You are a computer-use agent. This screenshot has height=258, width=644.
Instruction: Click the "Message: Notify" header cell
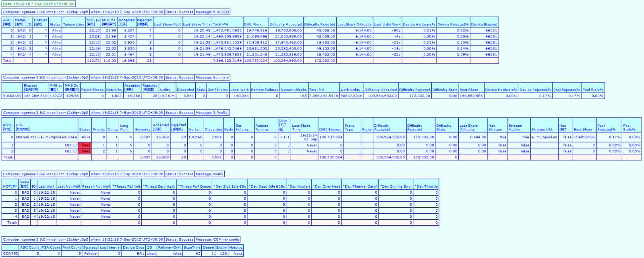209,174
